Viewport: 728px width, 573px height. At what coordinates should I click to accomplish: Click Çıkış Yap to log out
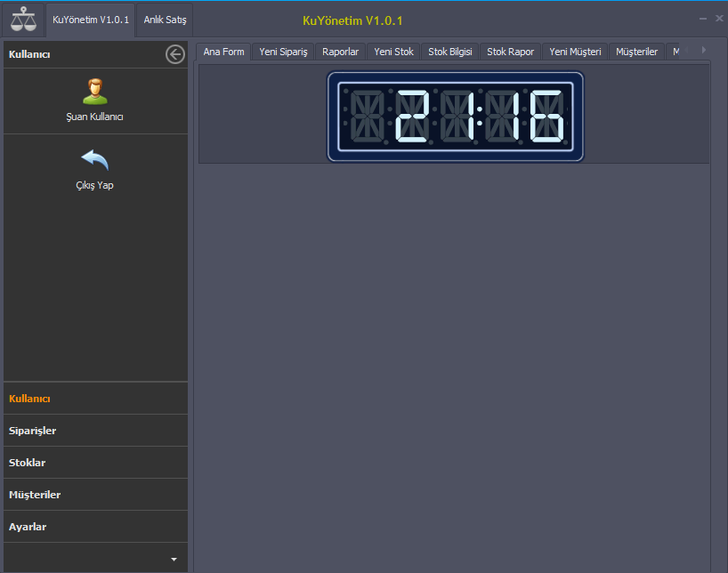(93, 184)
